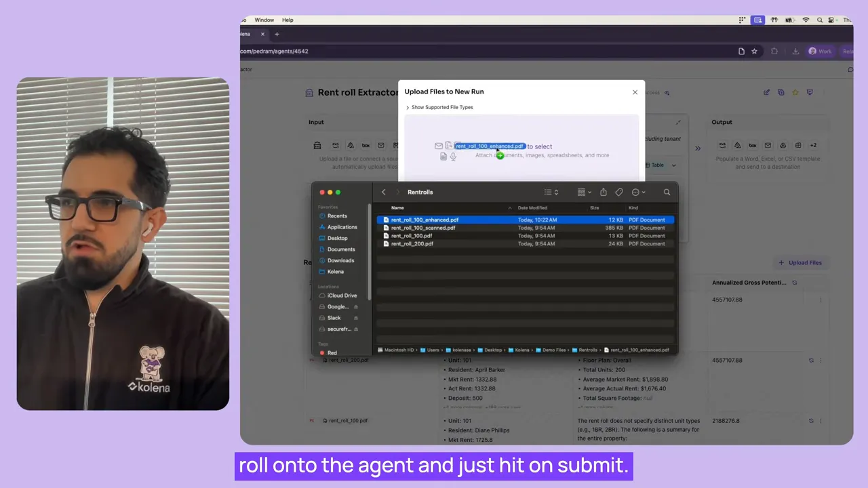Viewport: 868px width, 488px height.
Task: Switch Finder to list view
Action: 547,192
